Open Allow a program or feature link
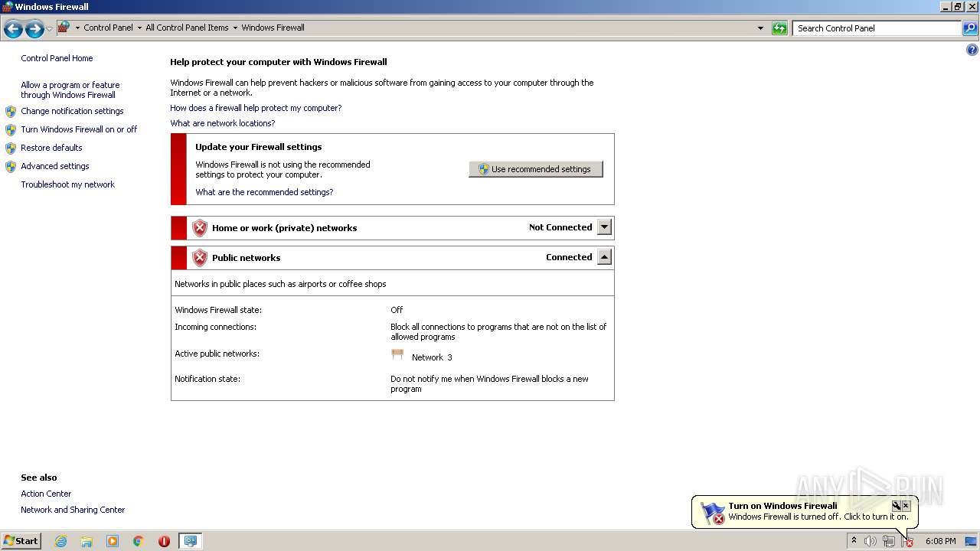Image resolution: width=980 pixels, height=551 pixels. (x=70, y=90)
